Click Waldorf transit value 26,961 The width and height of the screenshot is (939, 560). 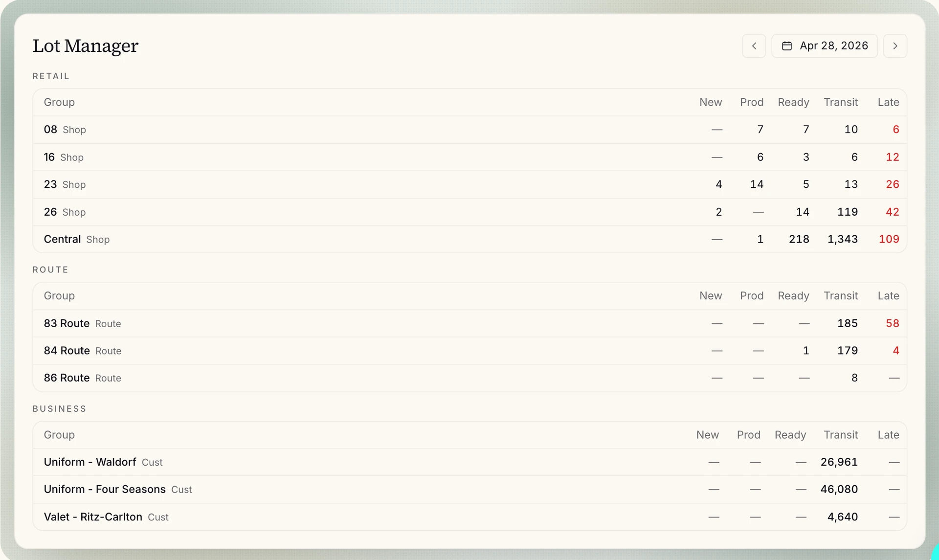pos(839,462)
